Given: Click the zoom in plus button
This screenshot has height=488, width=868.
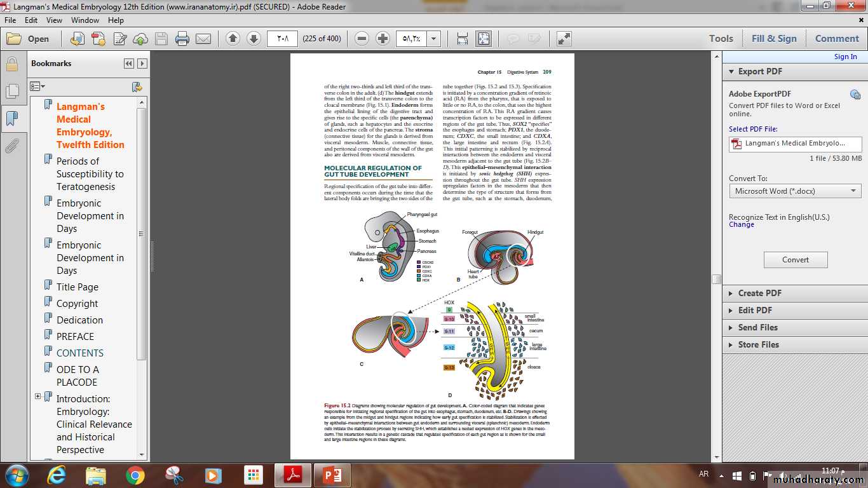Looking at the screenshot, I should point(383,39).
